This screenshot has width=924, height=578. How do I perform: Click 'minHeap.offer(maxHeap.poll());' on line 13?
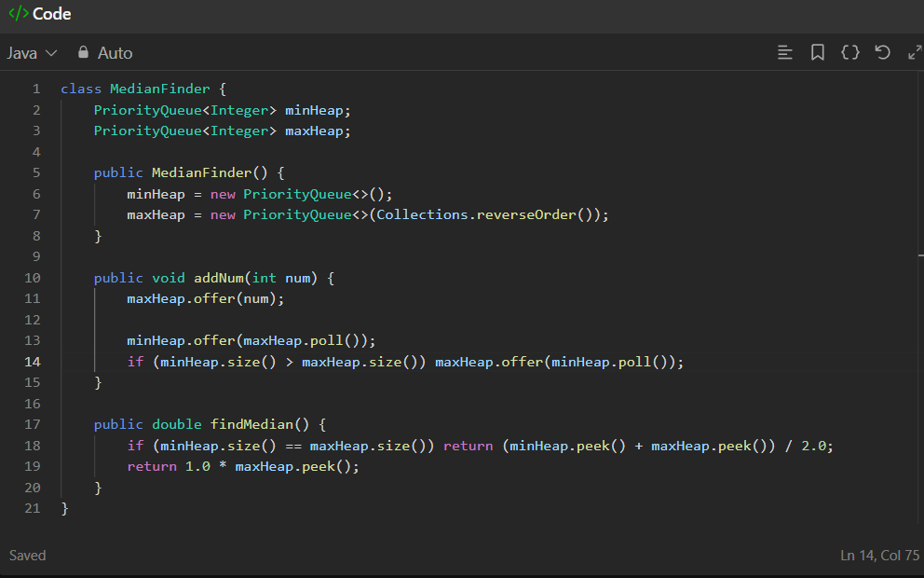pyautogui.click(x=251, y=341)
